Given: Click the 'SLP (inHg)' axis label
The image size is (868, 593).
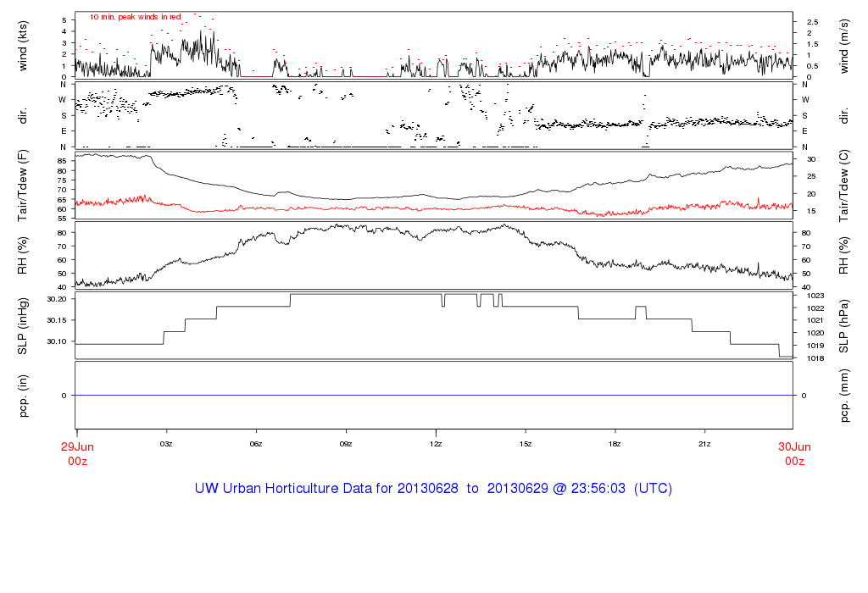Looking at the screenshot, I should [23, 326].
